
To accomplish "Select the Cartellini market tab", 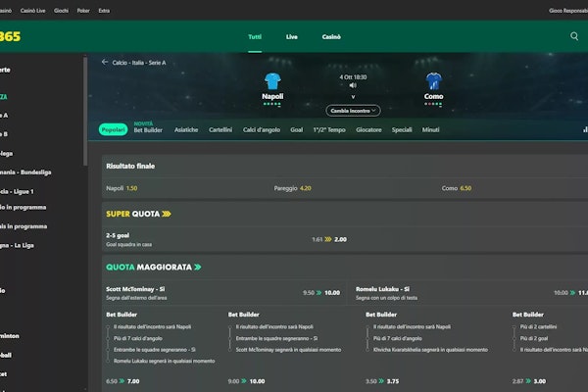I will [x=220, y=129].
